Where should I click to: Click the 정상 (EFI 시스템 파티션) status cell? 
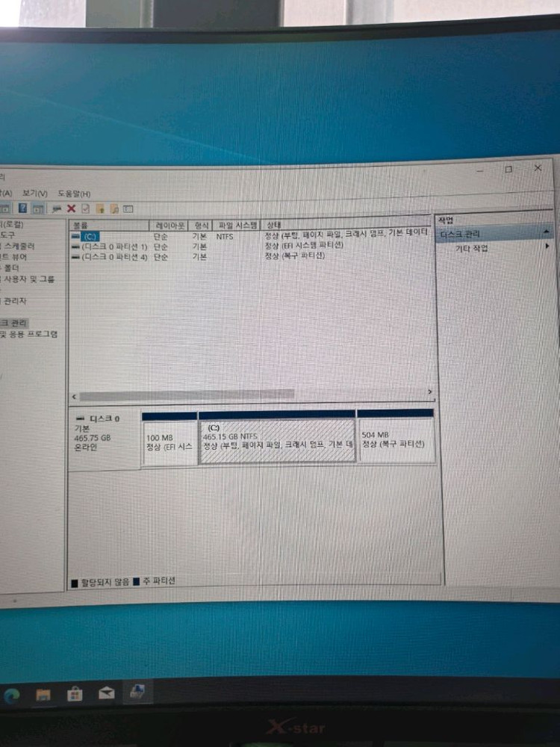(x=304, y=245)
